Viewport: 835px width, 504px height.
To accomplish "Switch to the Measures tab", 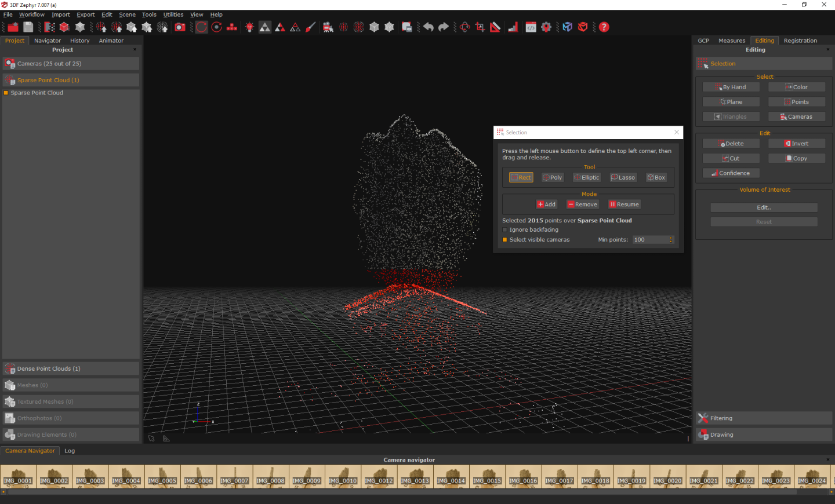I will click(x=732, y=41).
